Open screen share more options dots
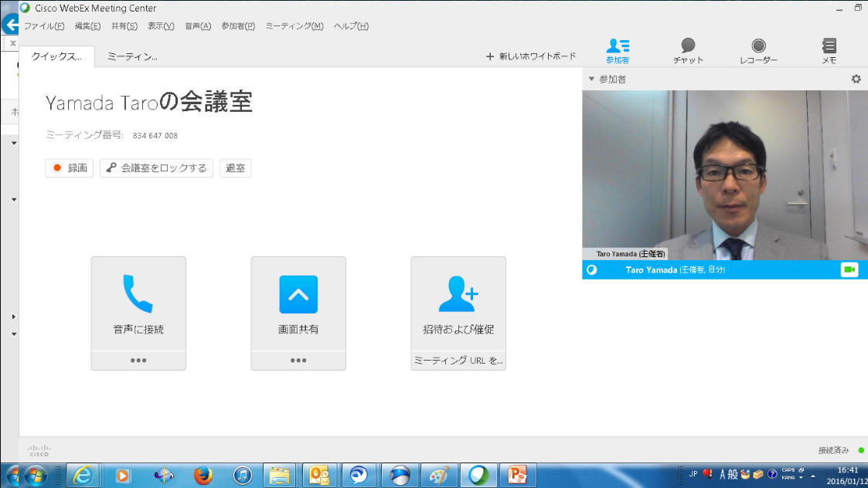This screenshot has width=868, height=488. (298, 360)
